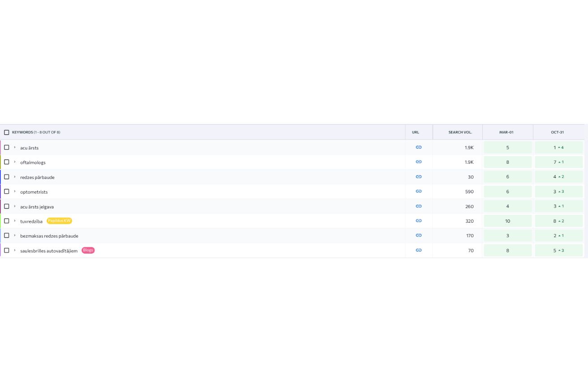
Task: Click URL link icon for bezmaksas redzes pārbaude
Action: [x=419, y=235]
